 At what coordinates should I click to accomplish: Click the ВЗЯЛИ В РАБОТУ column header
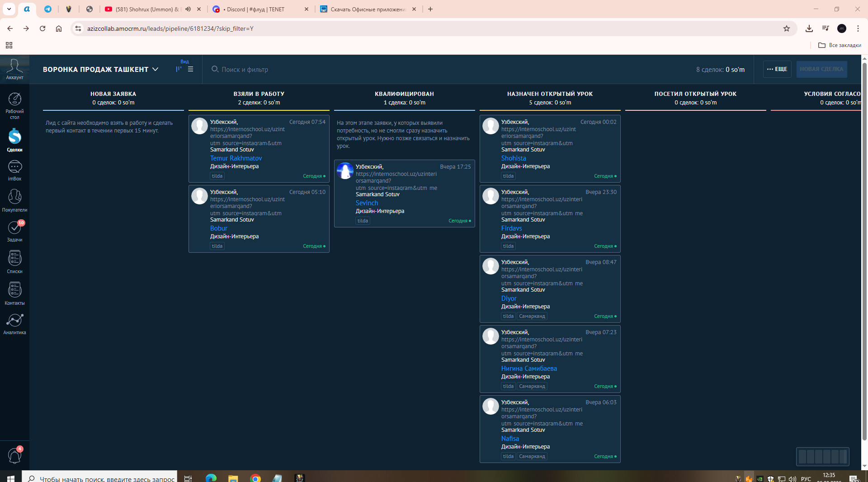click(259, 94)
